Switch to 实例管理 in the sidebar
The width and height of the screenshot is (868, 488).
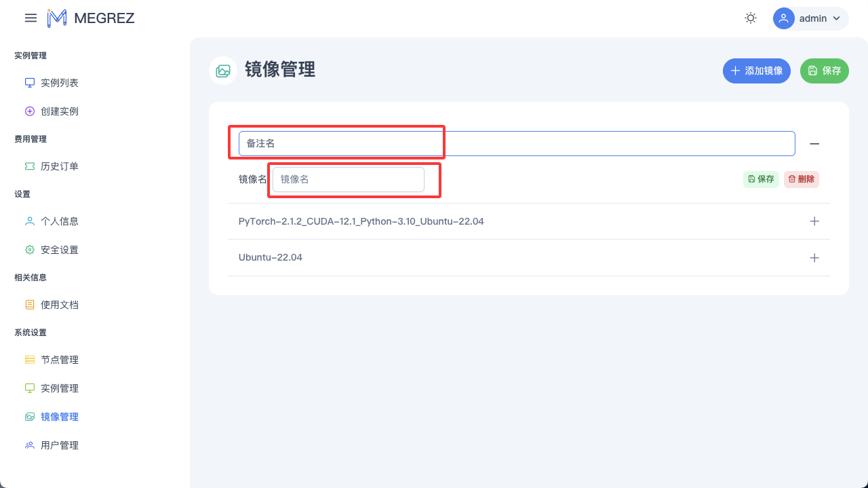(x=58, y=388)
